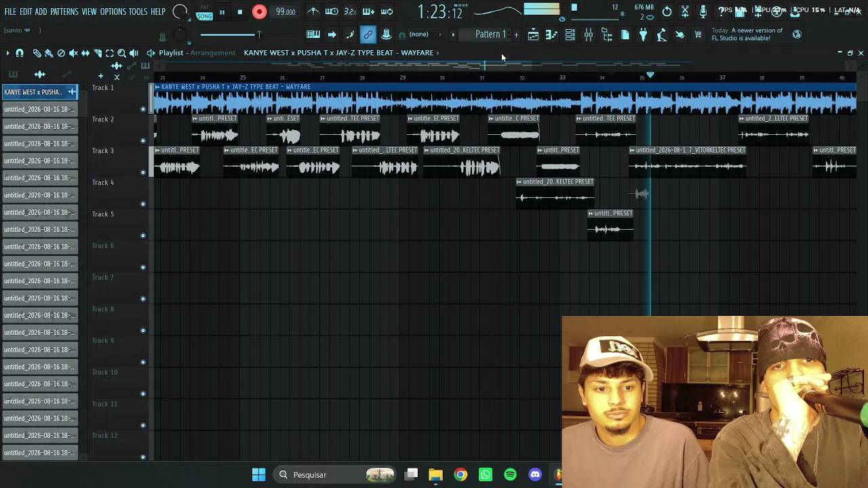Expand the arrangement title arrow after WAYFARE

coord(438,53)
